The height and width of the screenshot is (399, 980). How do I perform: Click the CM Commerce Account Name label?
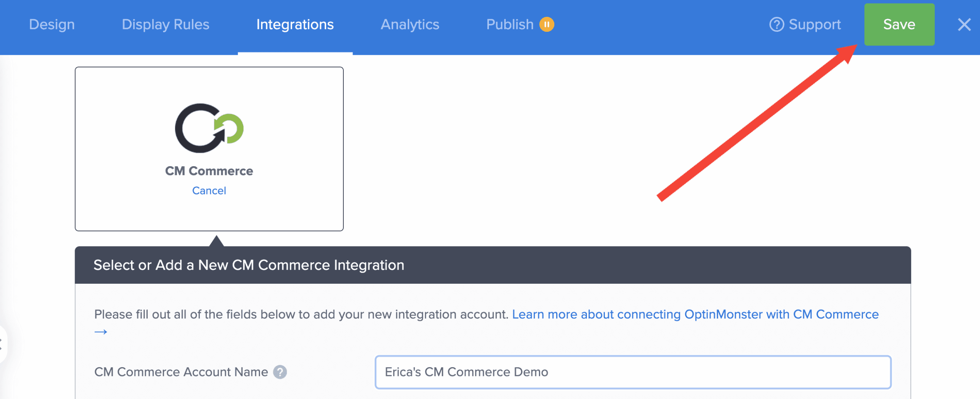(181, 372)
